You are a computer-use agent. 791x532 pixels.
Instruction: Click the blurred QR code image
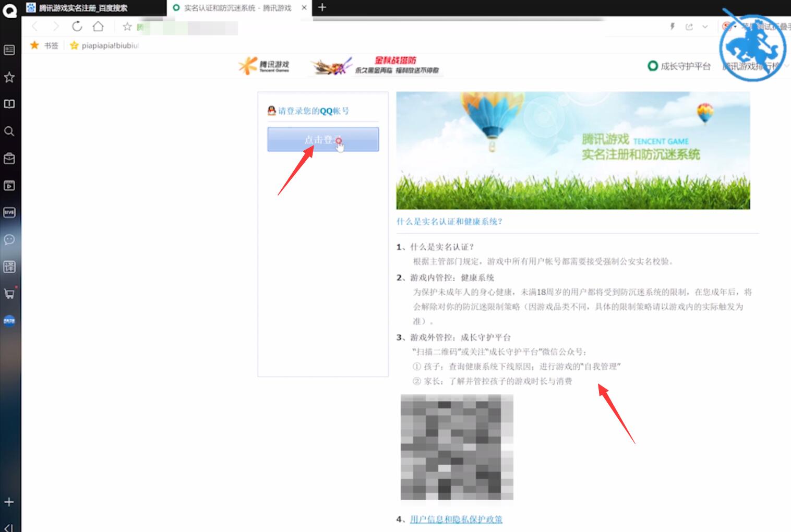(x=457, y=448)
